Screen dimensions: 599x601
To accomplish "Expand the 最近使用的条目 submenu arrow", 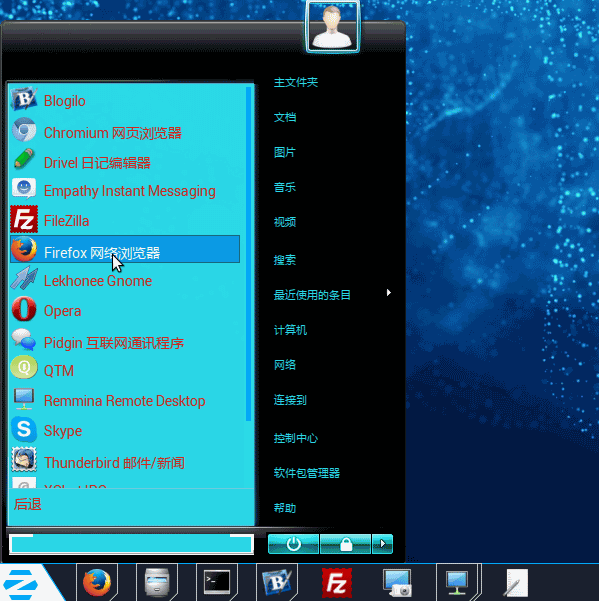I will click(389, 293).
